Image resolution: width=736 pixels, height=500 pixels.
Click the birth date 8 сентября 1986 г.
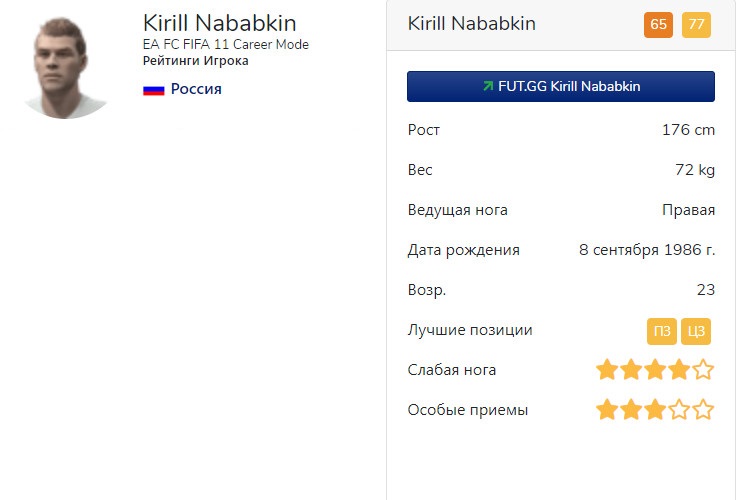point(647,250)
